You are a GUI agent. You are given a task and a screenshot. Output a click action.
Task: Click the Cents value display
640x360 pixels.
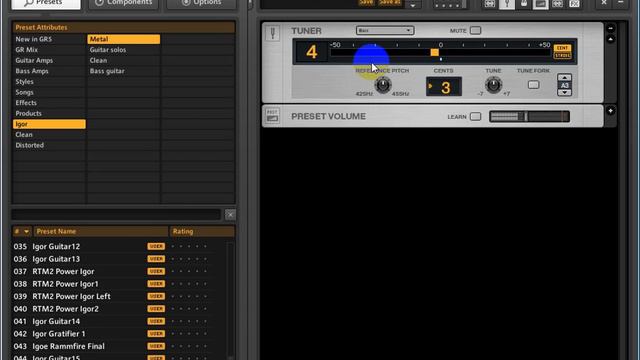pos(444,87)
